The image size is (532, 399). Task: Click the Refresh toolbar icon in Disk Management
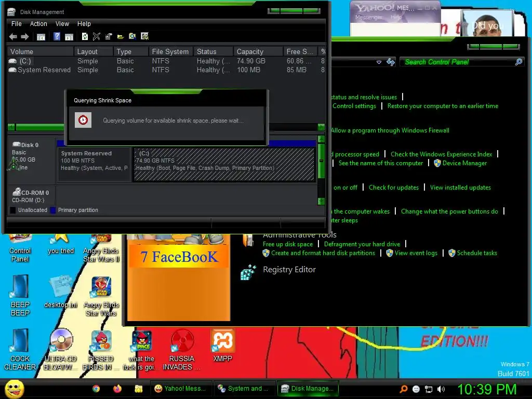pos(85,36)
